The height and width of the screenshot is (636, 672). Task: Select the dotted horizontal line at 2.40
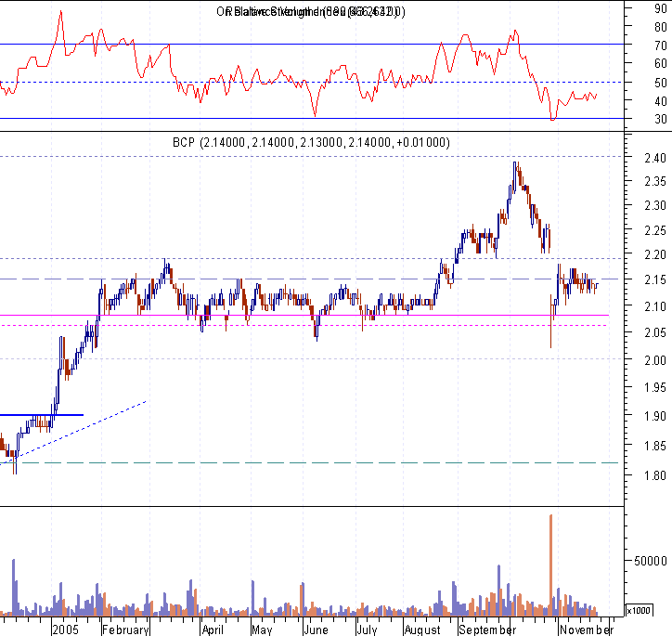312,156
